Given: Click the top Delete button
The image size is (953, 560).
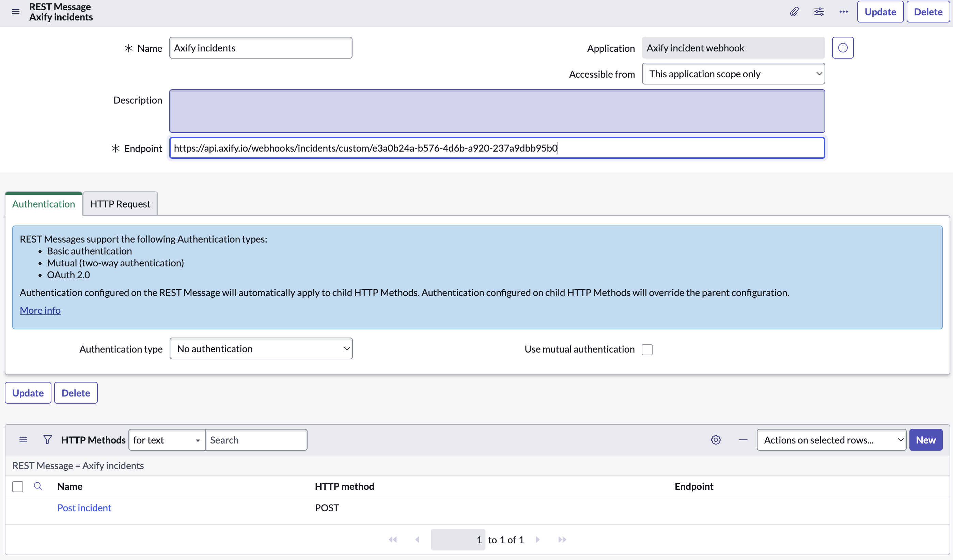Looking at the screenshot, I should click(x=928, y=12).
